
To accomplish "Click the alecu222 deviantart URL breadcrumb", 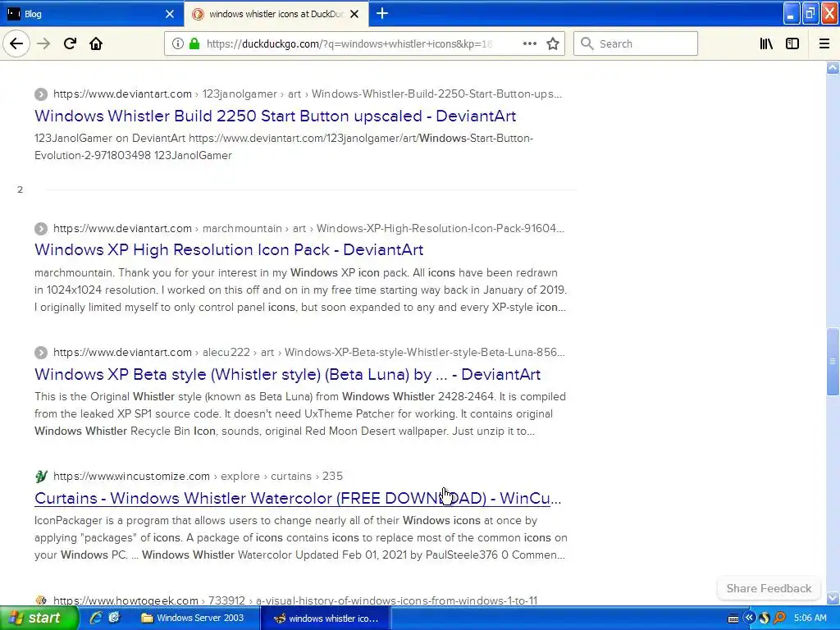I will [x=309, y=352].
